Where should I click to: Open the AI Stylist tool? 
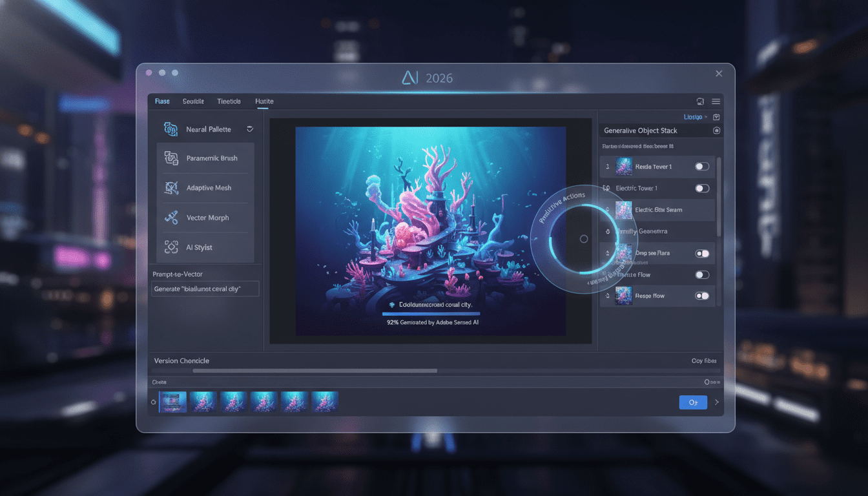[x=205, y=247]
